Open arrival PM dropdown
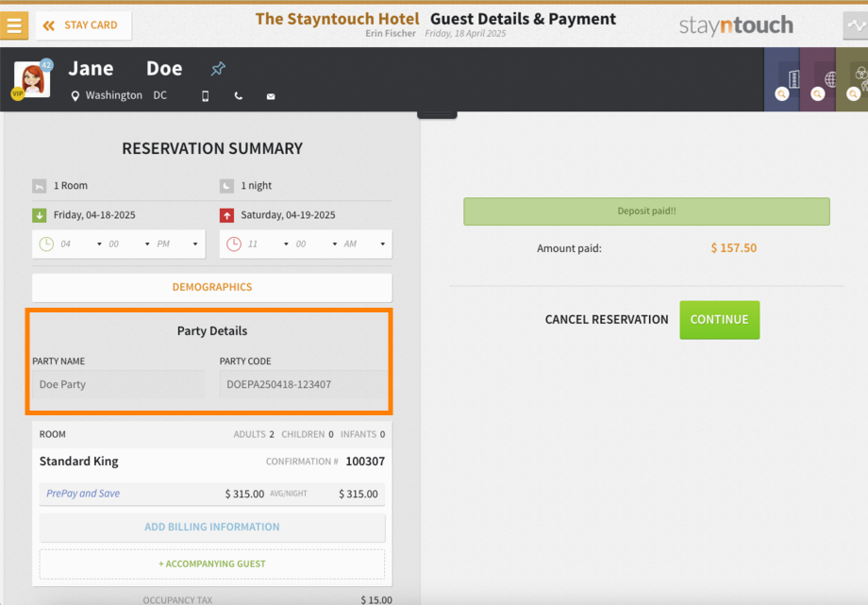 tap(177, 244)
